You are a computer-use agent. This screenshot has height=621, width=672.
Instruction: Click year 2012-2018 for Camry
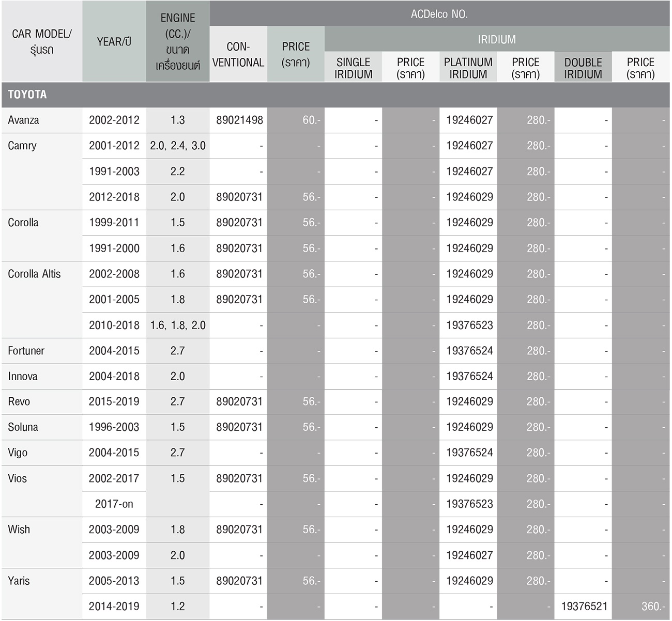click(114, 197)
